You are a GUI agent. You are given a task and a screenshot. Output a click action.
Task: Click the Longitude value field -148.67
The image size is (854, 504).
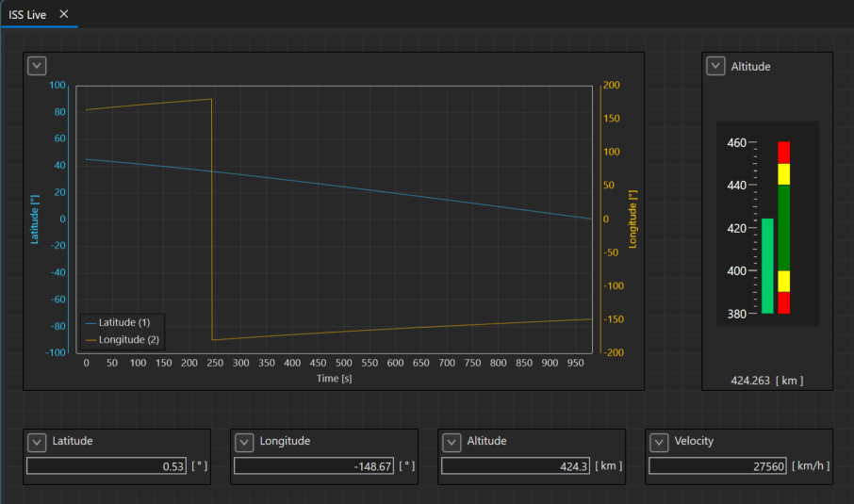(x=314, y=466)
